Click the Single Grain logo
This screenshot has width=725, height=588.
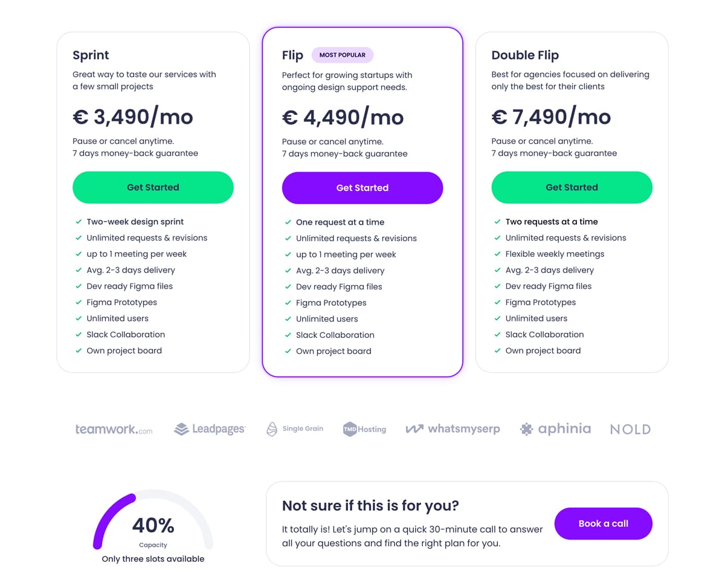(295, 429)
